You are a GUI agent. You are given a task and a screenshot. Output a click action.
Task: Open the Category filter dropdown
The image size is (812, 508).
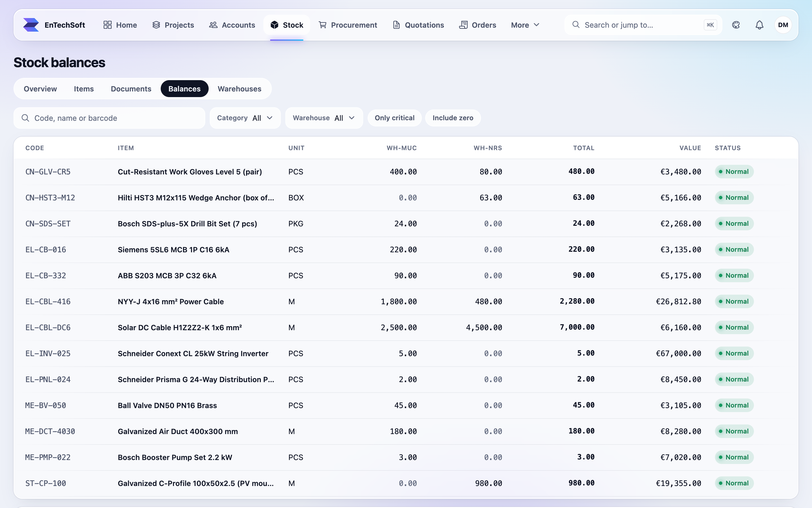pyautogui.click(x=245, y=118)
